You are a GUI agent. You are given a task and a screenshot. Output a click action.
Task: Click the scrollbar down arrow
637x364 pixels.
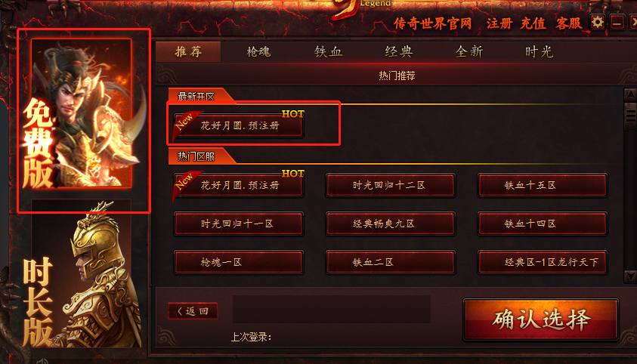tap(630, 276)
